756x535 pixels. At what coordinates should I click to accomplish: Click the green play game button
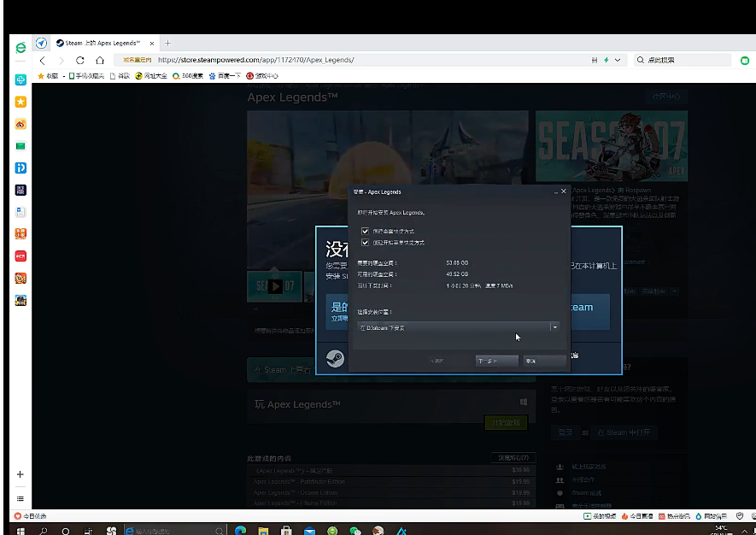click(x=506, y=422)
